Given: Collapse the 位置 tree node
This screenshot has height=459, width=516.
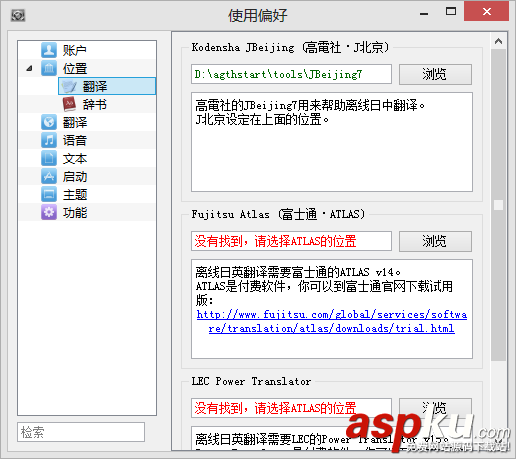Looking at the screenshot, I should pyautogui.click(x=30, y=69).
